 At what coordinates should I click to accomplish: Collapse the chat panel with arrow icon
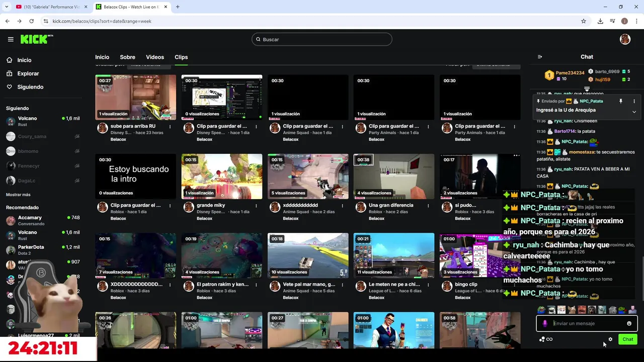click(540, 57)
